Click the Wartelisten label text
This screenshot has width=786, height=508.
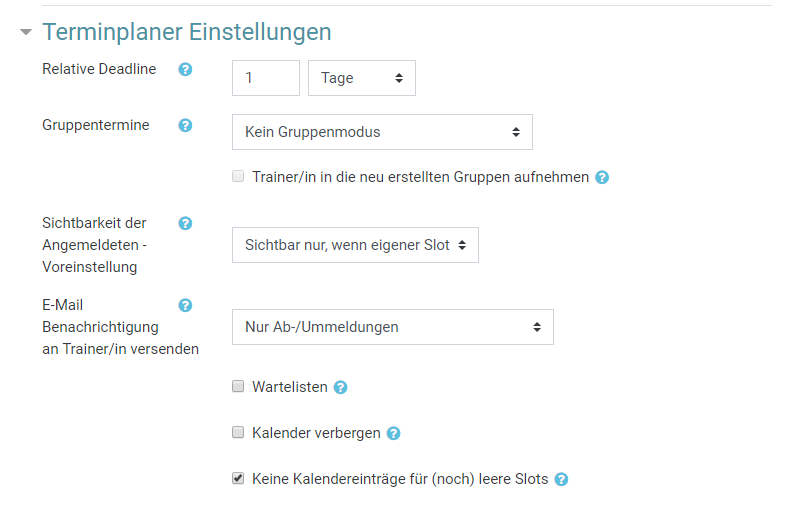click(290, 387)
